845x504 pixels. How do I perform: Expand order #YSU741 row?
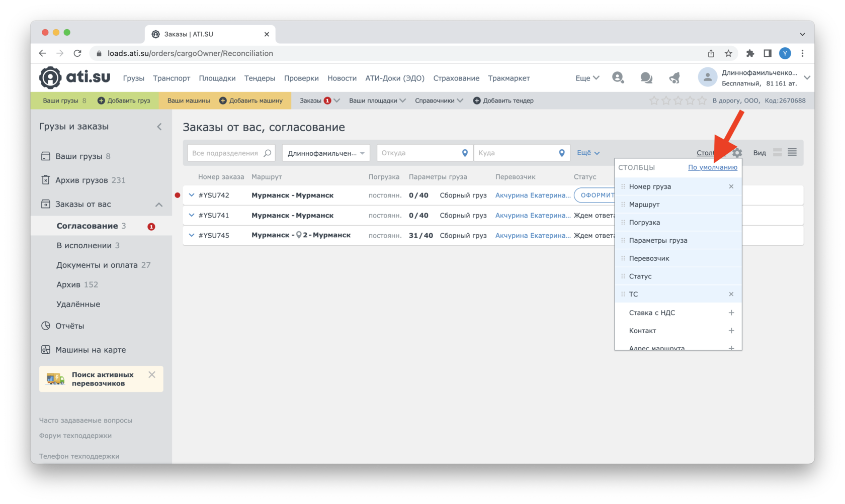(x=192, y=215)
